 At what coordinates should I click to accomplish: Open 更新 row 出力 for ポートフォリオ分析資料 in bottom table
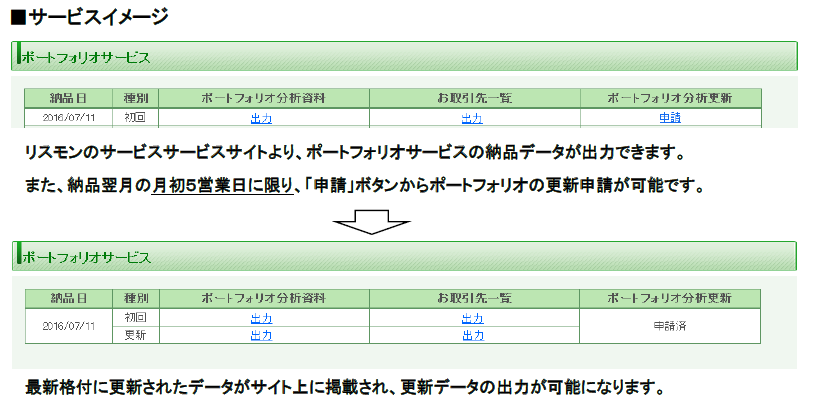pyautogui.click(x=261, y=335)
